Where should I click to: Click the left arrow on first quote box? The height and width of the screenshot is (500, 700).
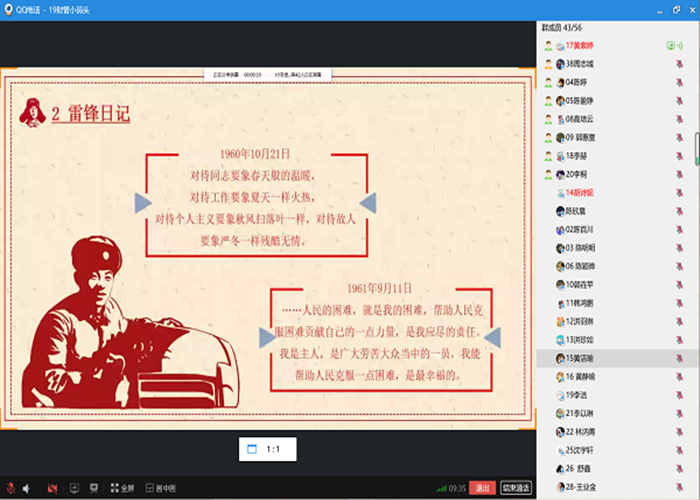point(144,203)
